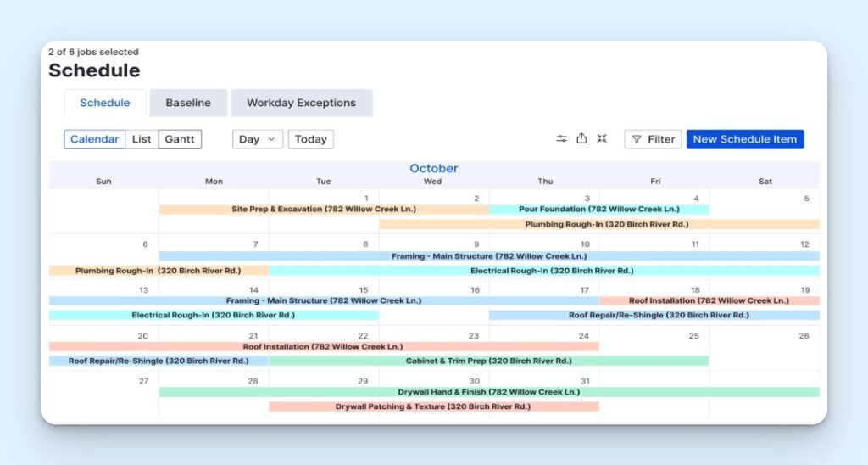
Task: Switch to List view
Action: pyautogui.click(x=142, y=139)
